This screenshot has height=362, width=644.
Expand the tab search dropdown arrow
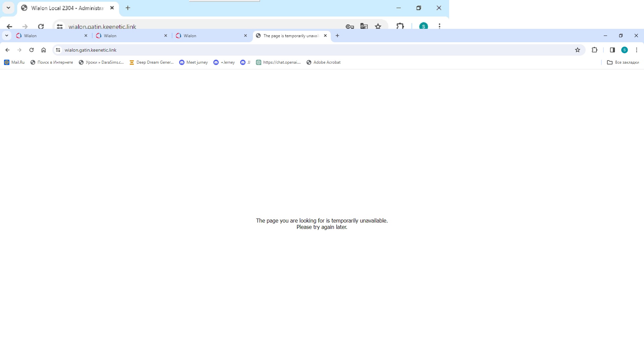7,36
